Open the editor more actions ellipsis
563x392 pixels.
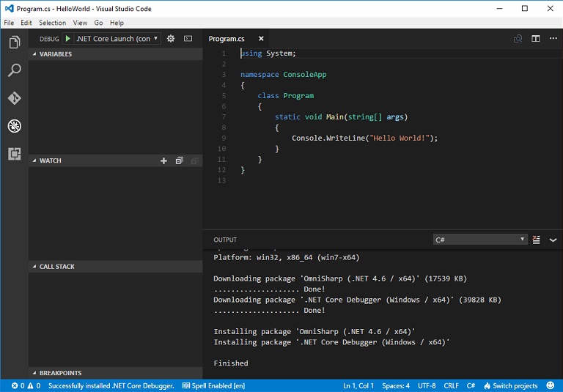(x=553, y=38)
